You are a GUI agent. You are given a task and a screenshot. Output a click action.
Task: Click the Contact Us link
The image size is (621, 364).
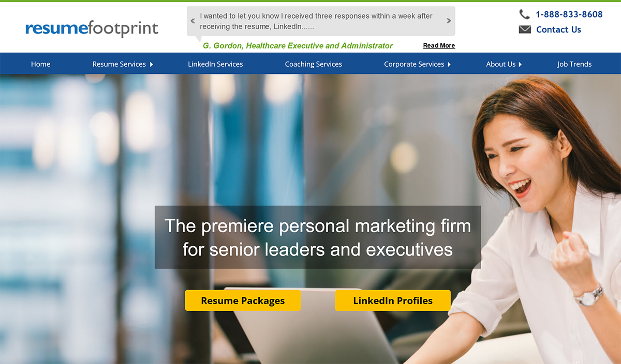click(558, 29)
